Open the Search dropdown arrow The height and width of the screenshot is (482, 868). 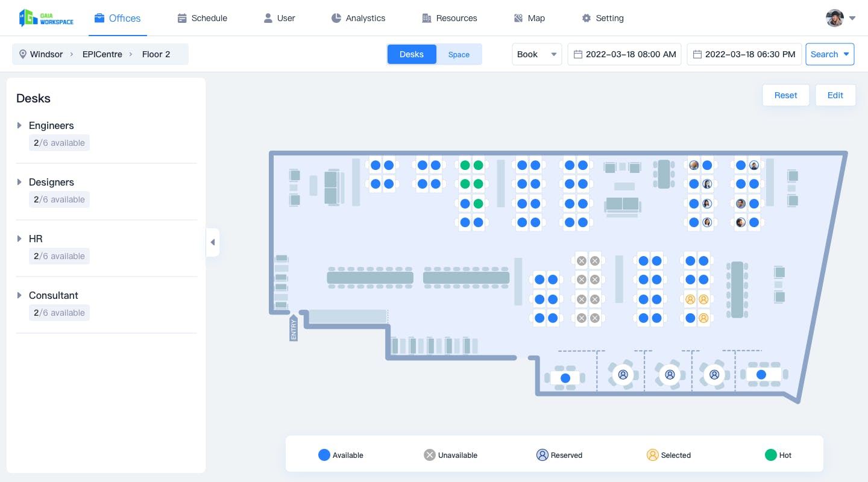coord(846,54)
